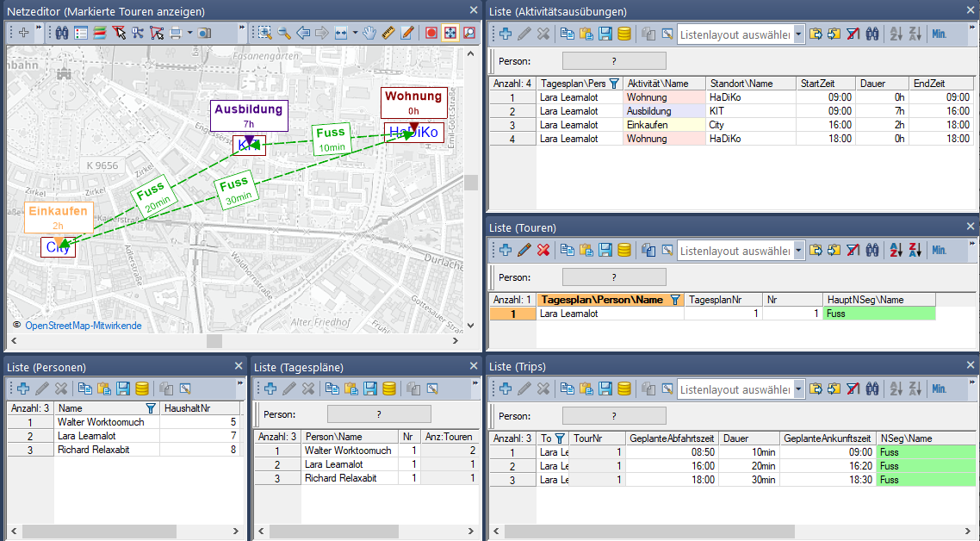Open the OpenStreetMap-Mitwirkende link
Screen dimensions: 980x541
pos(84,326)
